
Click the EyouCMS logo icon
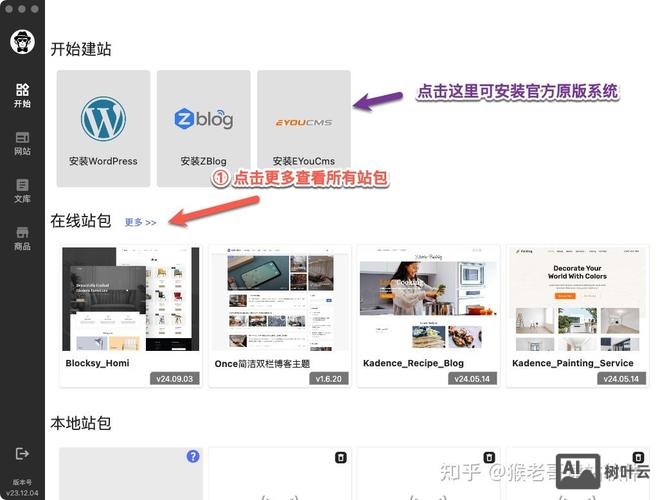tap(304, 123)
